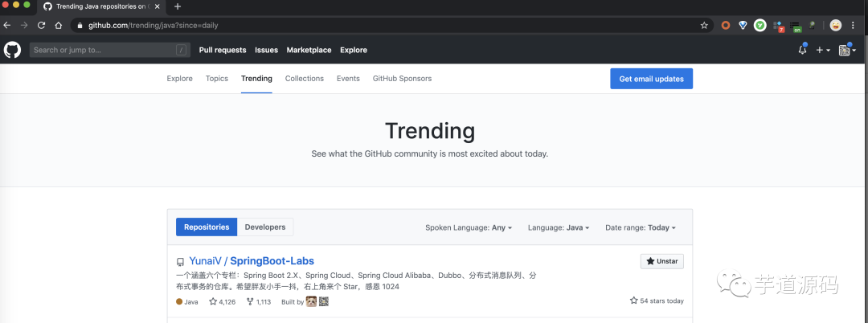
Task: Click the lock icon in address bar
Action: [80, 26]
